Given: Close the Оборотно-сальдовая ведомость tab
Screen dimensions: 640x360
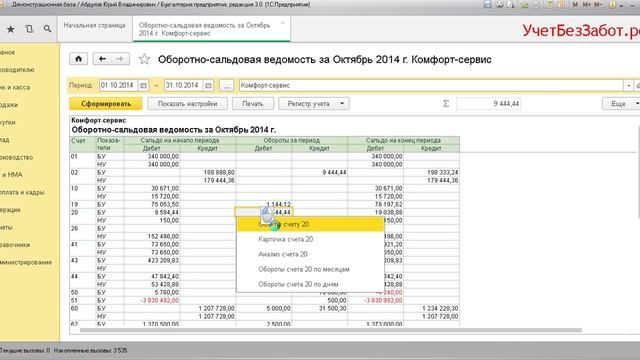Looking at the screenshot, I should click(x=282, y=23).
